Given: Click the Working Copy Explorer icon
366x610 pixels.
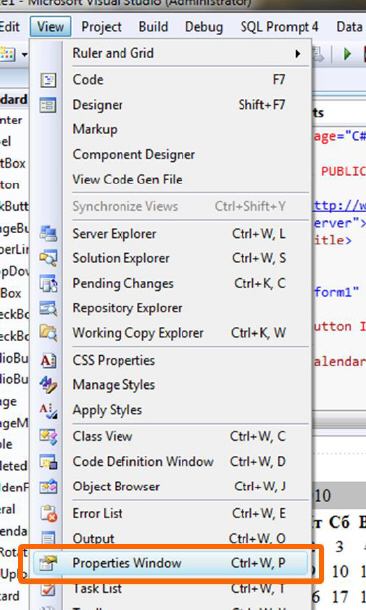Looking at the screenshot, I should [48, 333].
